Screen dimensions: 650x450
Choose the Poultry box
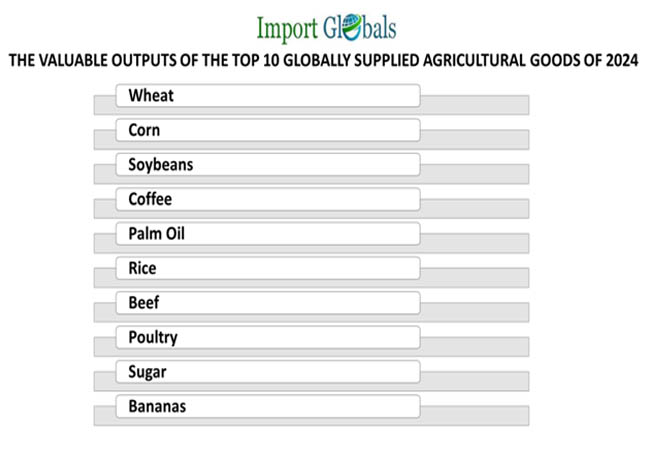267,337
